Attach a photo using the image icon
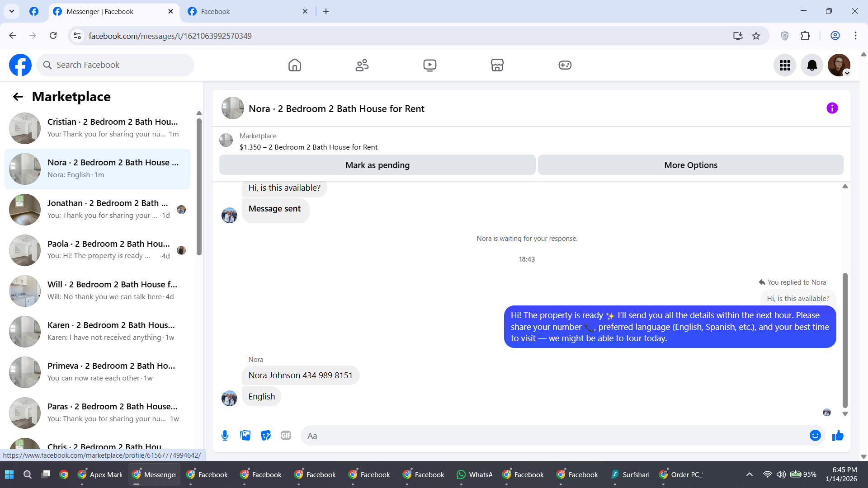The width and height of the screenshot is (868, 488). [x=245, y=436]
